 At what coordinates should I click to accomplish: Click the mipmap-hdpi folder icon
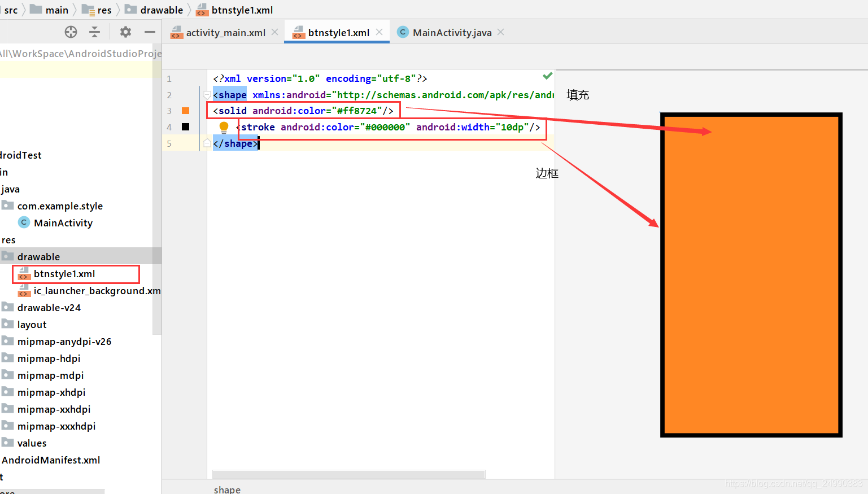coord(8,358)
